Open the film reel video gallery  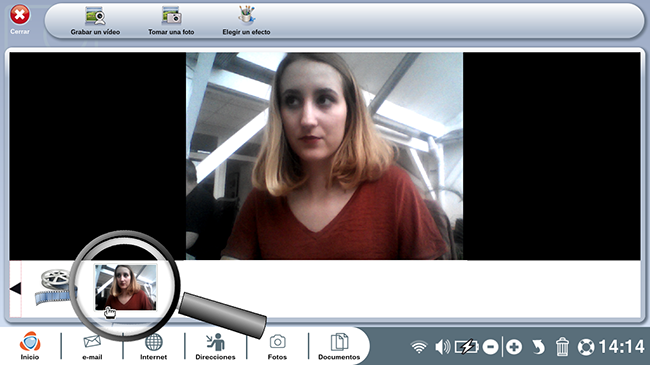[x=54, y=287]
